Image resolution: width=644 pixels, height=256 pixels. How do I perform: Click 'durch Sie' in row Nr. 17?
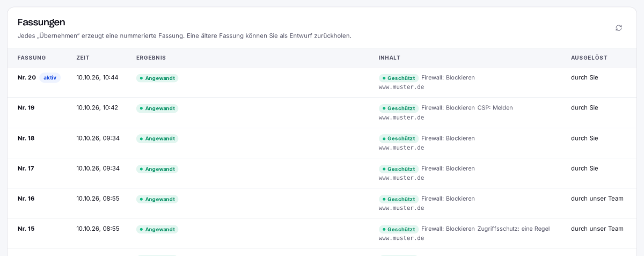584,168
